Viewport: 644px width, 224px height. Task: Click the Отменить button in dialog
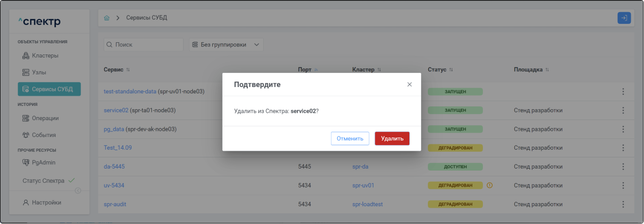pyautogui.click(x=350, y=138)
